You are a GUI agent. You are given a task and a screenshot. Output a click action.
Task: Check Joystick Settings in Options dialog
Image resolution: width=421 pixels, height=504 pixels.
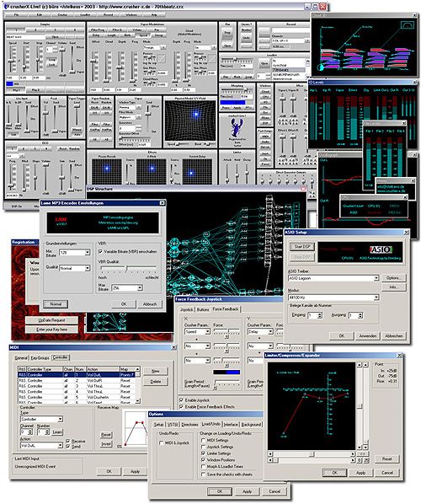coord(203,447)
